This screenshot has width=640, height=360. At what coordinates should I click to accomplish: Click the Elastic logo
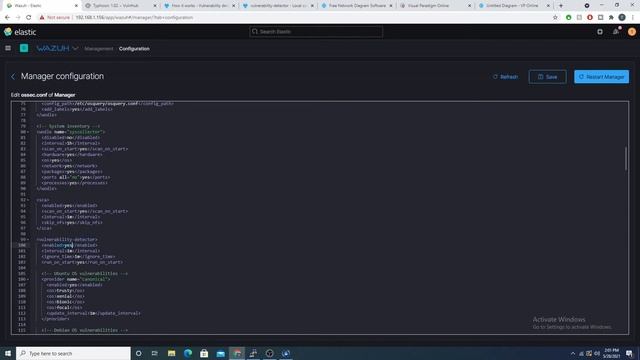point(20,32)
